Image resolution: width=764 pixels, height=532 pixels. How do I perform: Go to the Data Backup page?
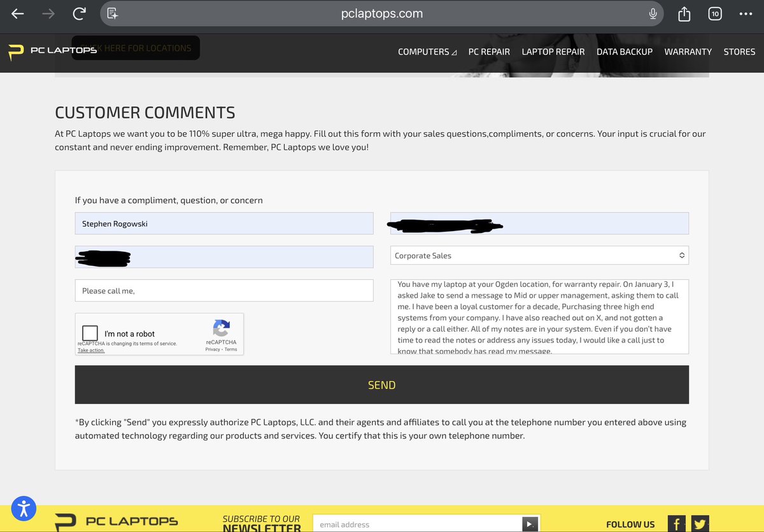625,52
